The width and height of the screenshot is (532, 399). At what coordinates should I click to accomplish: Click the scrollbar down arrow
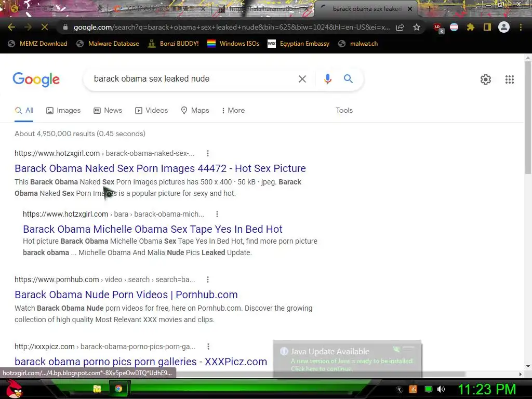coord(528,366)
